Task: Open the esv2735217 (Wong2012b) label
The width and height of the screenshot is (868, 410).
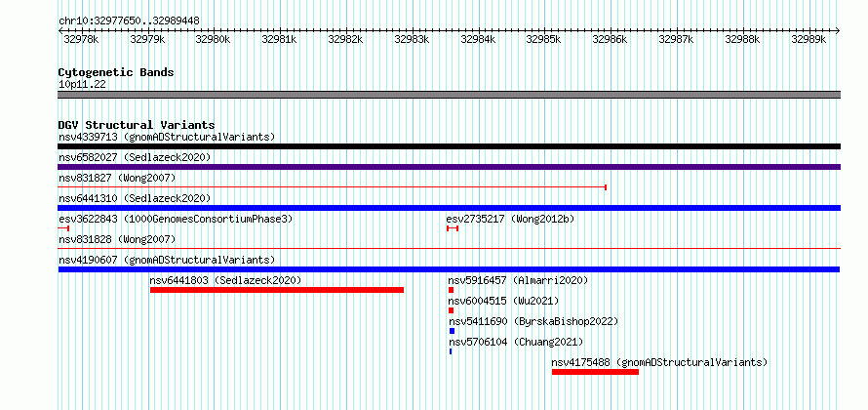Action: [510, 219]
